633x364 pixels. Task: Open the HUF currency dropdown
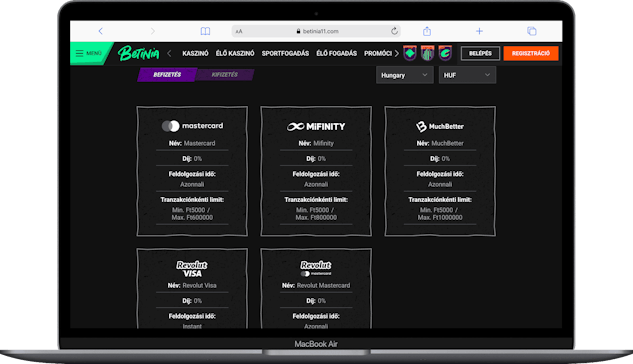click(x=467, y=75)
